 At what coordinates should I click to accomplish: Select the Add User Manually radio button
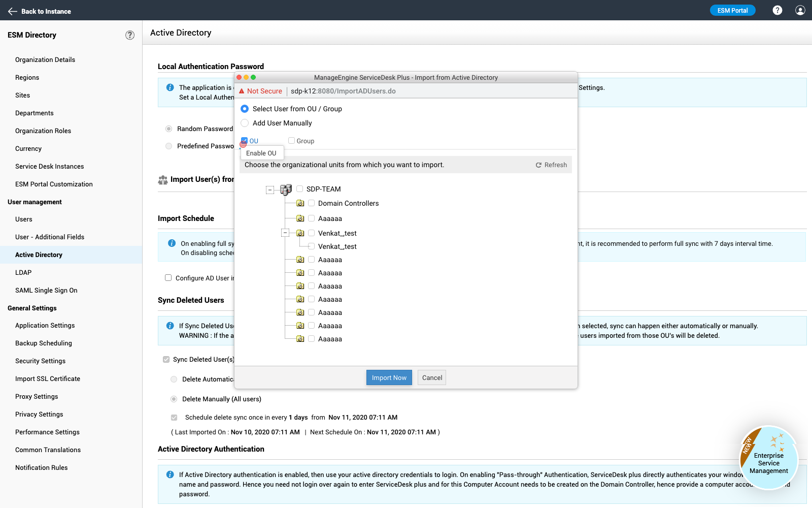pos(245,123)
